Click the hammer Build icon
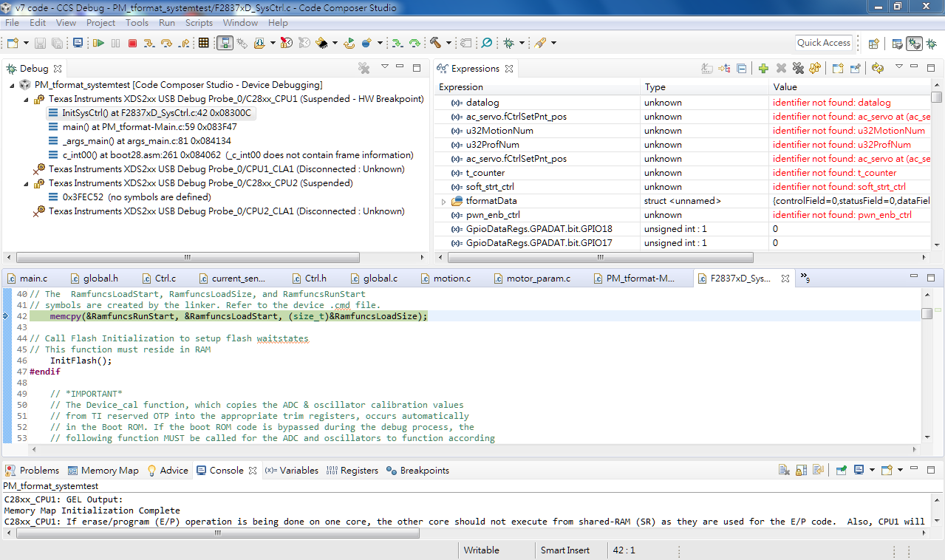 point(435,44)
